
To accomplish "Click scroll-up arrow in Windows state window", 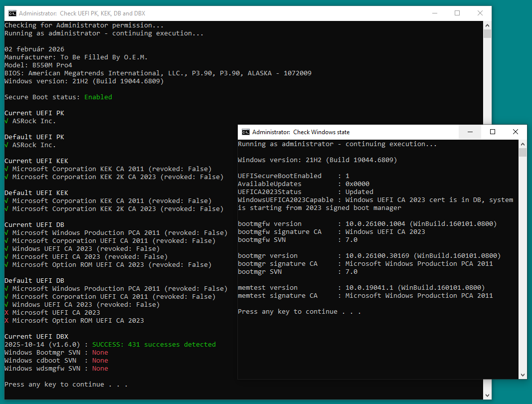I will pos(523,144).
